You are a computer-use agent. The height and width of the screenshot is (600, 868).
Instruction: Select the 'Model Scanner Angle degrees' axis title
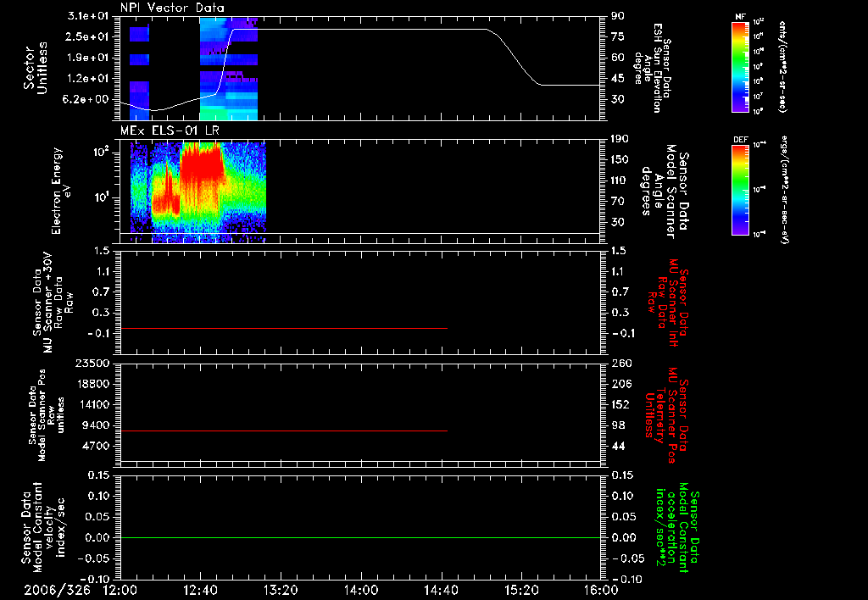[x=666, y=192]
